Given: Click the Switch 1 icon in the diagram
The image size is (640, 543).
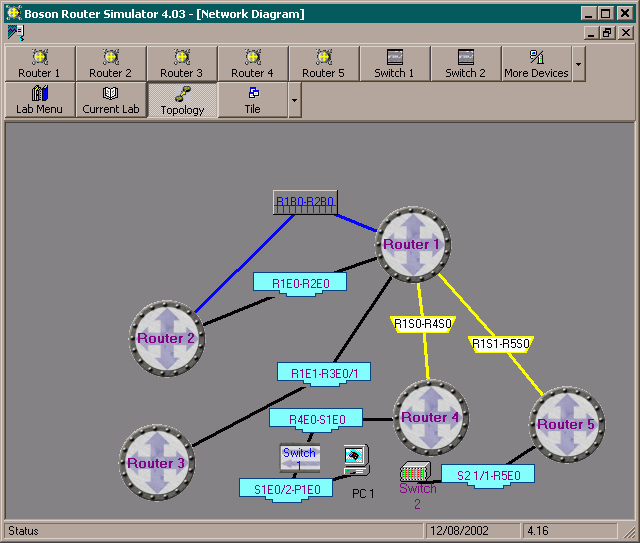Looking at the screenshot, I should pos(300,458).
